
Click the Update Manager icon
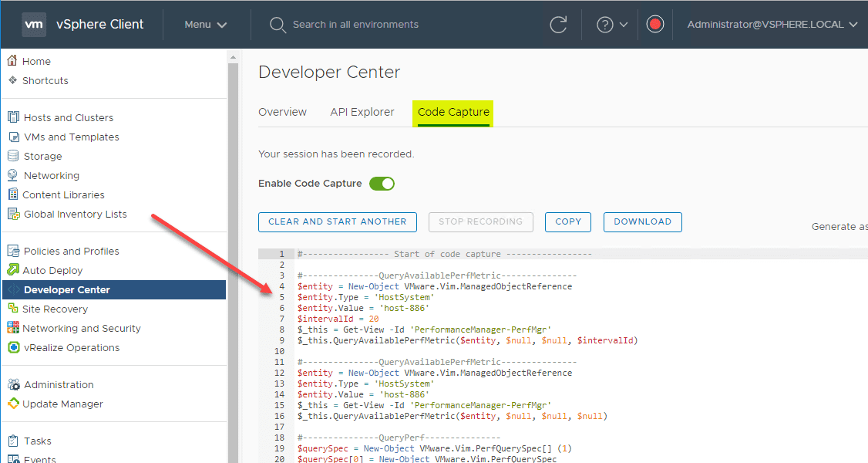[x=12, y=404]
